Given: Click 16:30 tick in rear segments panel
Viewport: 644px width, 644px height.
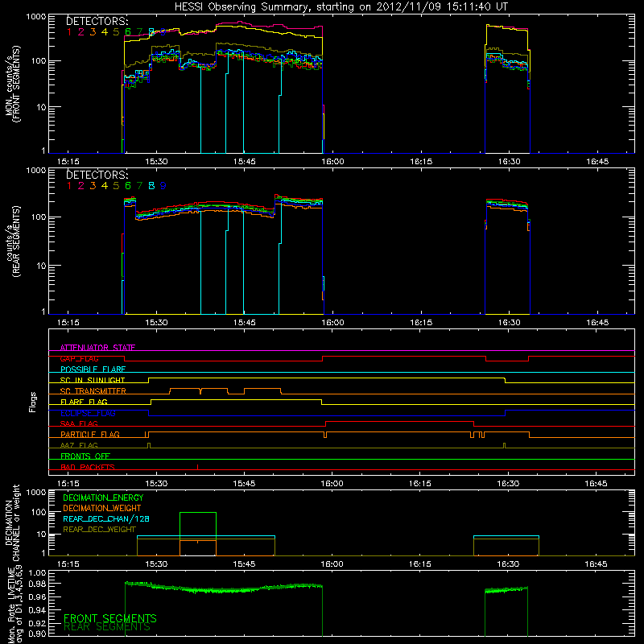Looking at the screenshot, I should pyautogui.click(x=510, y=323).
